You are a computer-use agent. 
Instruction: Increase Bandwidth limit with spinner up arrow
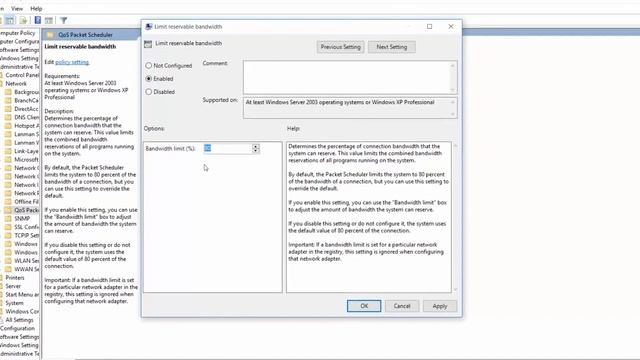(256, 146)
